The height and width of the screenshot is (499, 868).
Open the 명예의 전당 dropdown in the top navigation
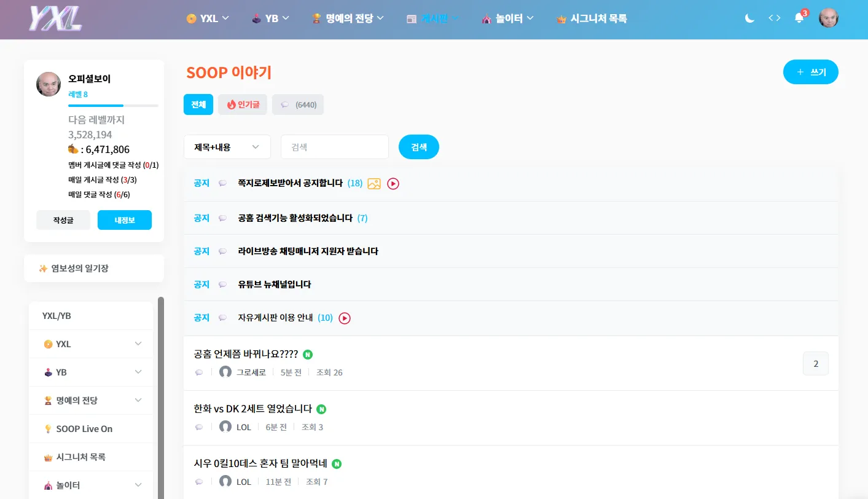coord(348,18)
